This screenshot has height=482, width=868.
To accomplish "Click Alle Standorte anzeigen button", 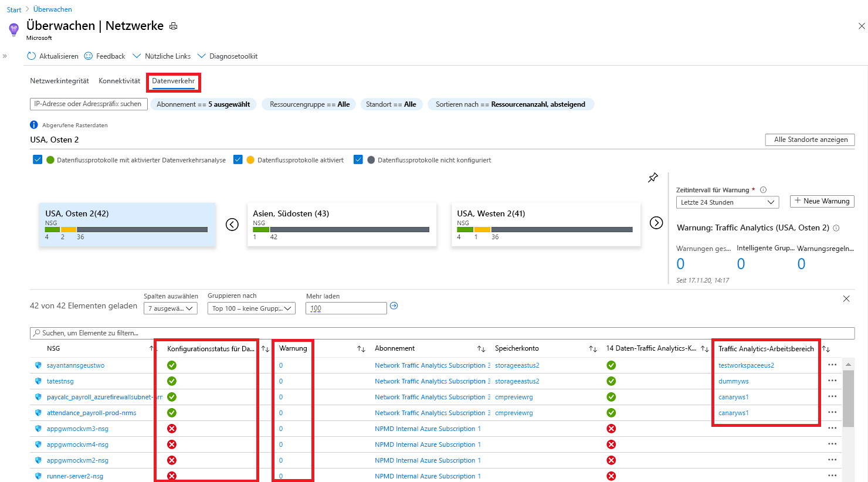I will click(810, 140).
